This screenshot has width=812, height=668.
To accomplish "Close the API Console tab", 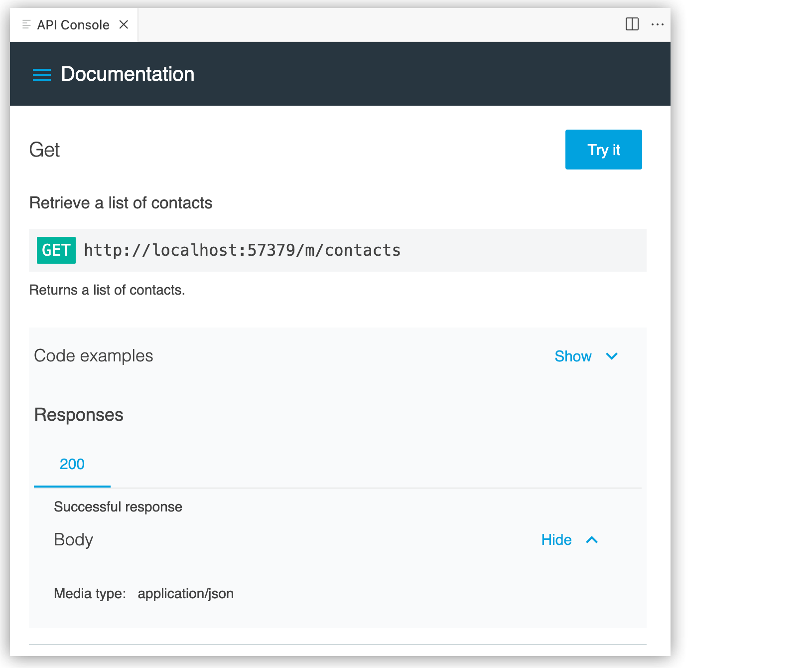I will coord(123,24).
